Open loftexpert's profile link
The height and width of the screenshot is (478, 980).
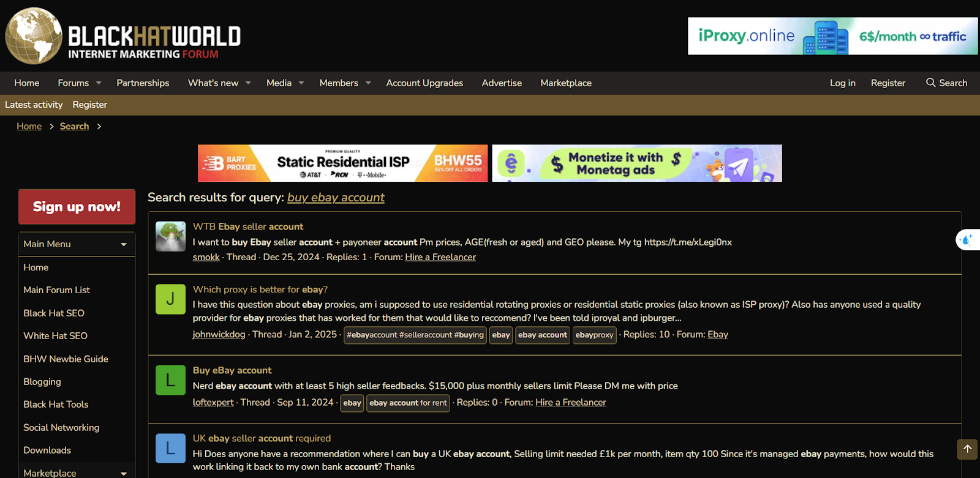click(213, 402)
